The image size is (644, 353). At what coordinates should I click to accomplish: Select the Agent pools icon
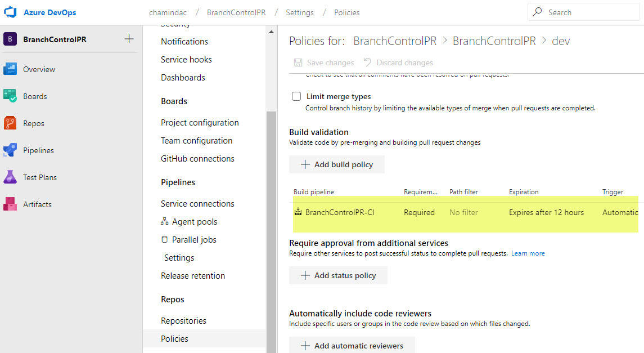[164, 221]
